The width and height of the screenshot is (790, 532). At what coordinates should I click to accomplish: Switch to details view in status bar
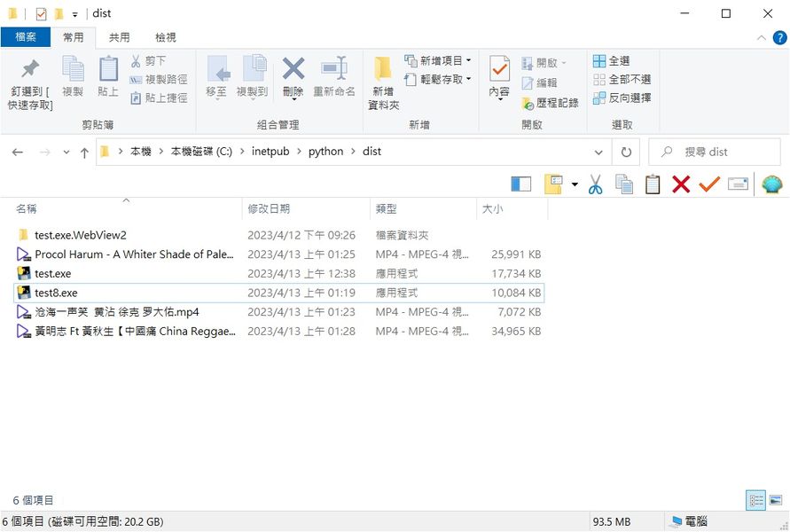tap(755, 501)
